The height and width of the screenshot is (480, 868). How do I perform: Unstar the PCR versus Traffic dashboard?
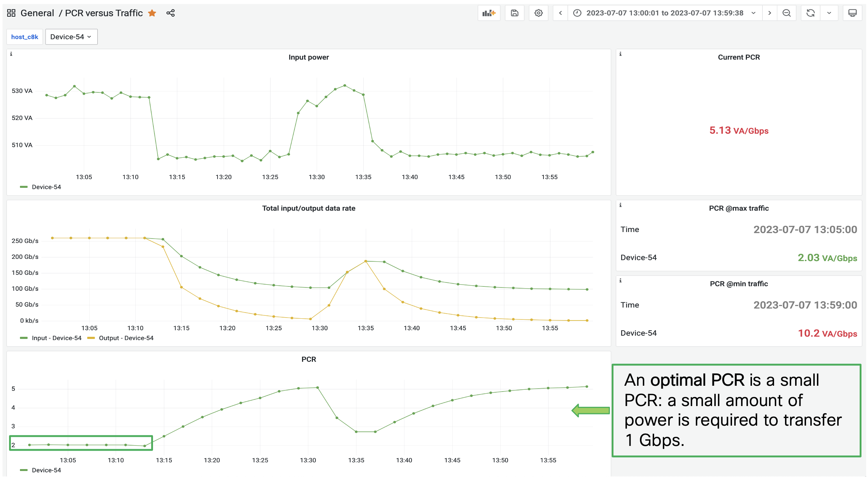(152, 13)
